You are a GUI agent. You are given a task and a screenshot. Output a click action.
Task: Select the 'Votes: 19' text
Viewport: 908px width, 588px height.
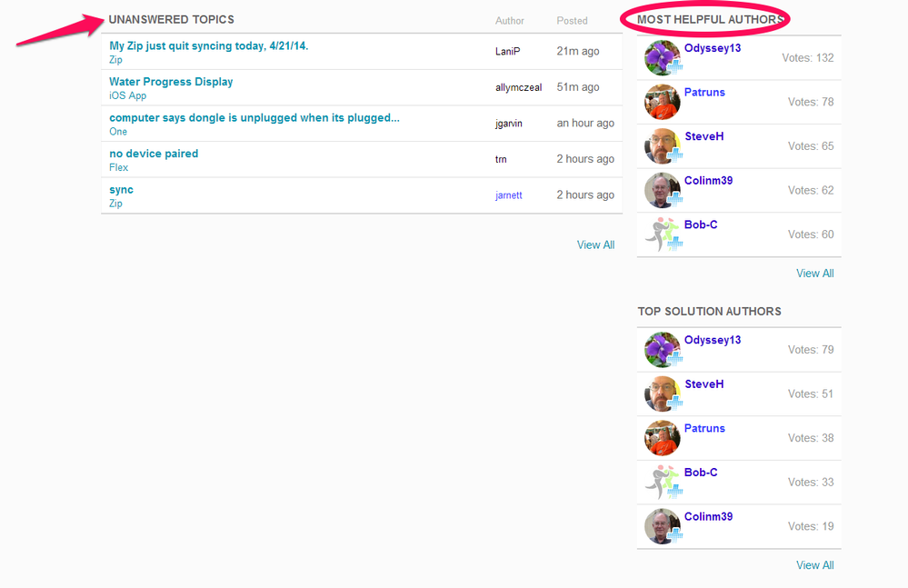[x=811, y=526]
